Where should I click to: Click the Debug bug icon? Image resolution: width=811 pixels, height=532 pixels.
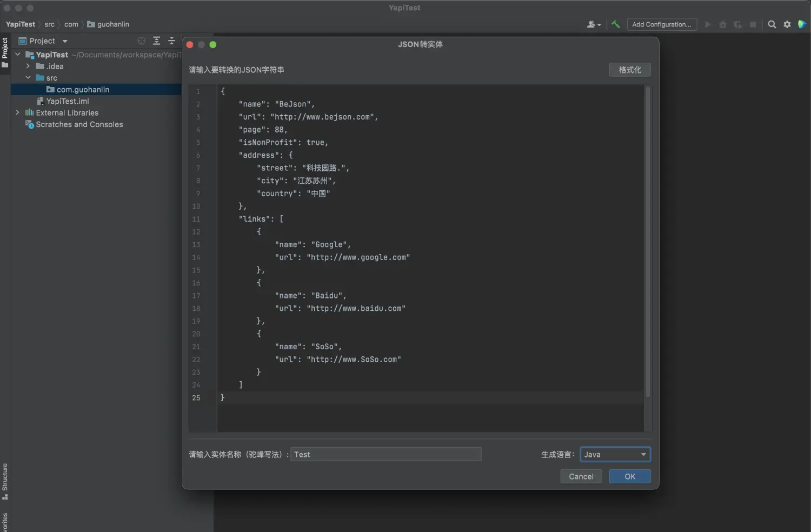pyautogui.click(x=722, y=24)
